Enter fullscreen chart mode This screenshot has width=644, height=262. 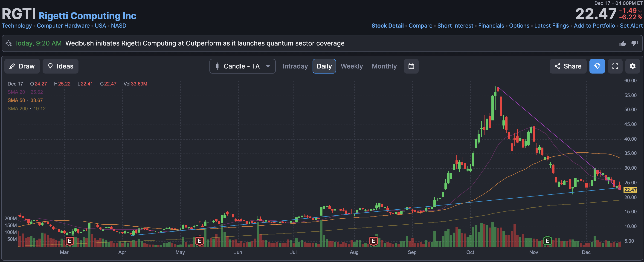615,66
